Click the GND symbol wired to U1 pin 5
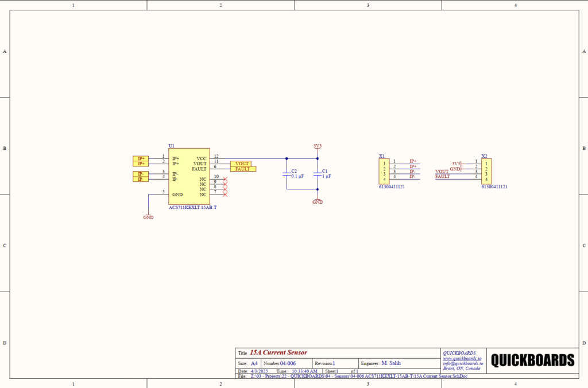 click(x=148, y=216)
